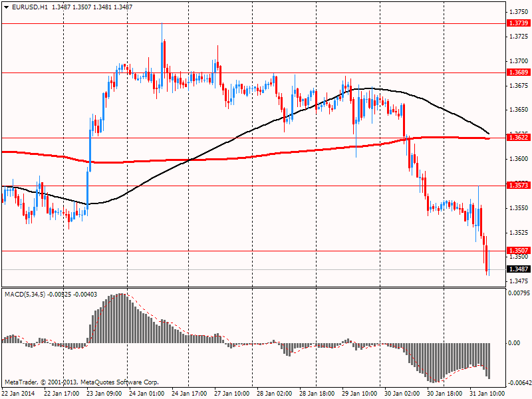
Task: Click the 28 Jan 02:00 time axis label
Action: [275, 394]
